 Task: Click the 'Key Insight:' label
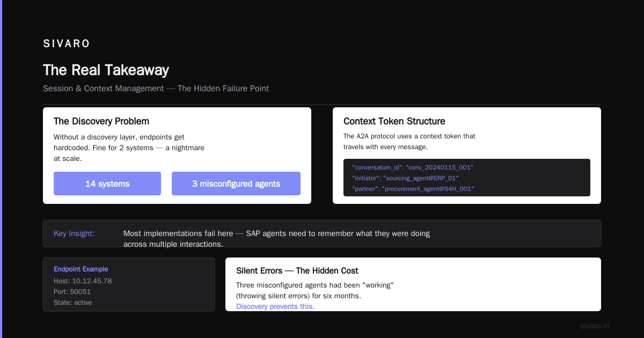click(x=74, y=233)
